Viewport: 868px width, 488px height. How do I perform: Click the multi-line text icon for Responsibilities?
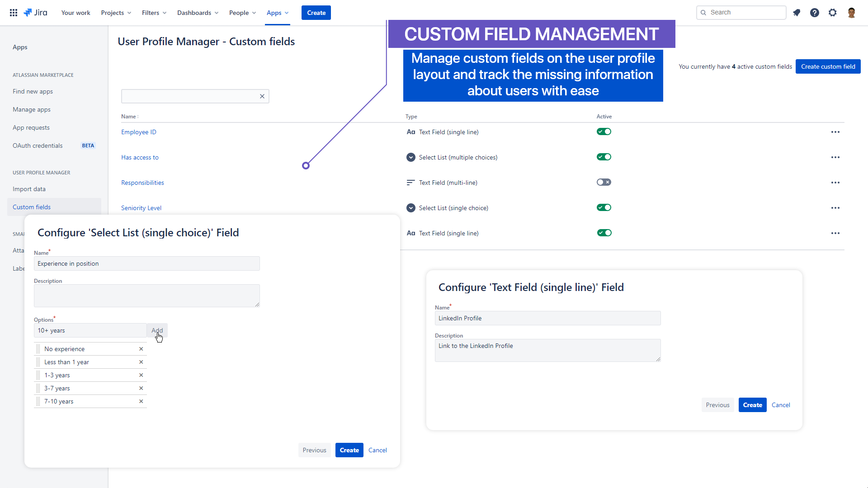(411, 183)
